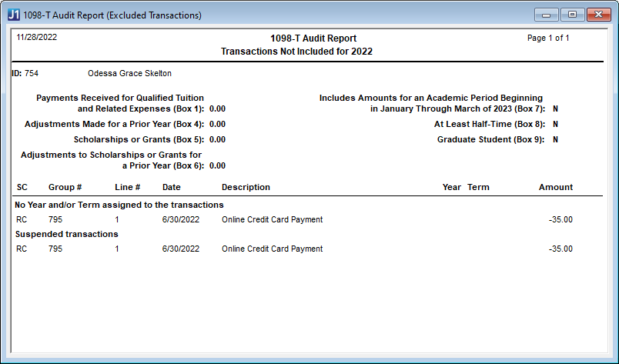This screenshot has width=619, height=364.
Task: Click the Box 6 value 0.00
Action: click(218, 165)
